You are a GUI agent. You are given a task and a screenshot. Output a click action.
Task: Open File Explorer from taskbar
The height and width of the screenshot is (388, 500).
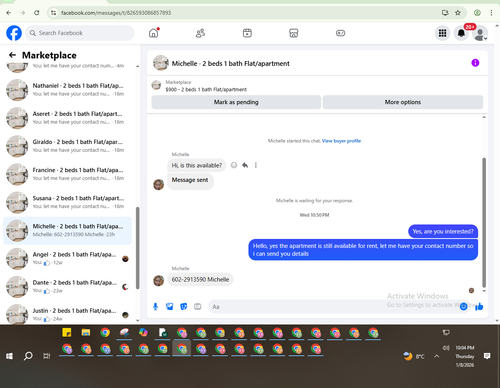click(86, 332)
